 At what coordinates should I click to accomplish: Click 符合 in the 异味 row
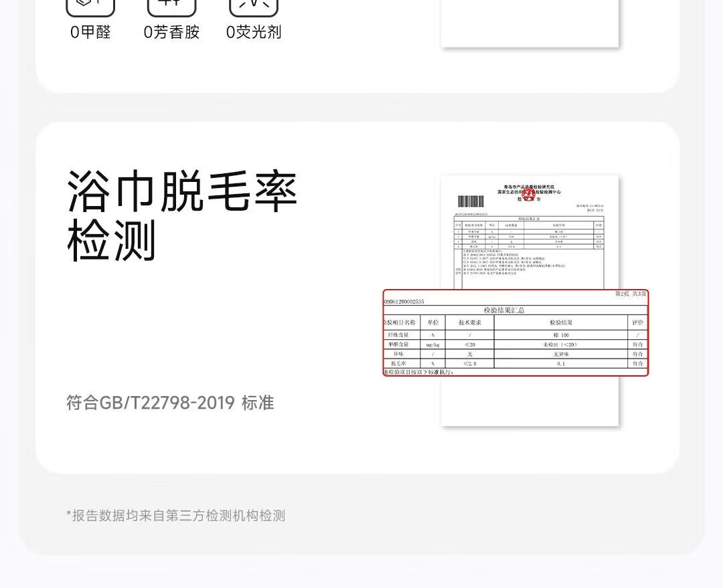coord(638,355)
